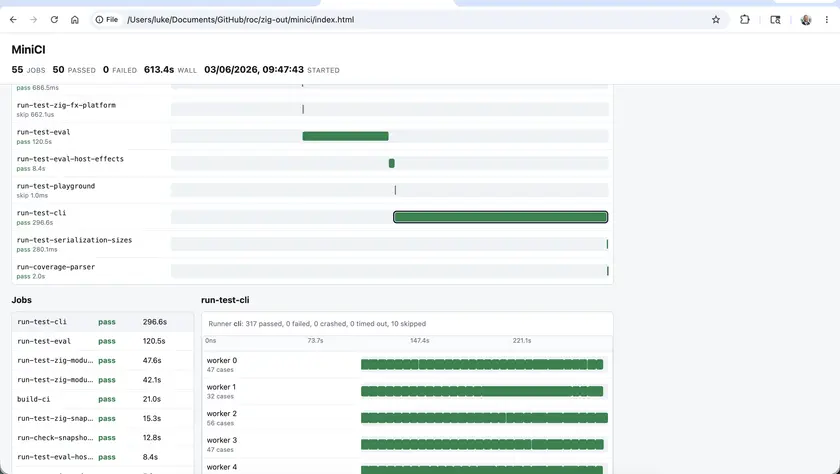Select the run-coverage-parser timeline marker
This screenshot has height=474, width=840.
pyautogui.click(x=608, y=271)
